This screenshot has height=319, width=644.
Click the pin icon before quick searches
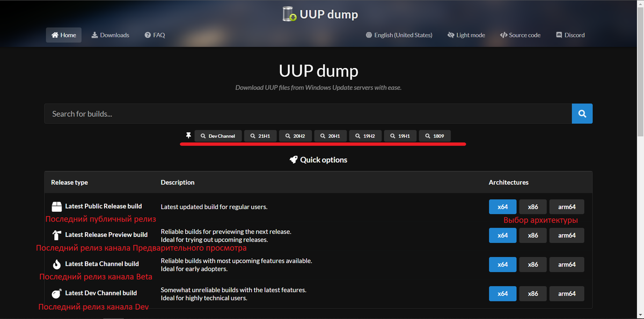(x=188, y=136)
